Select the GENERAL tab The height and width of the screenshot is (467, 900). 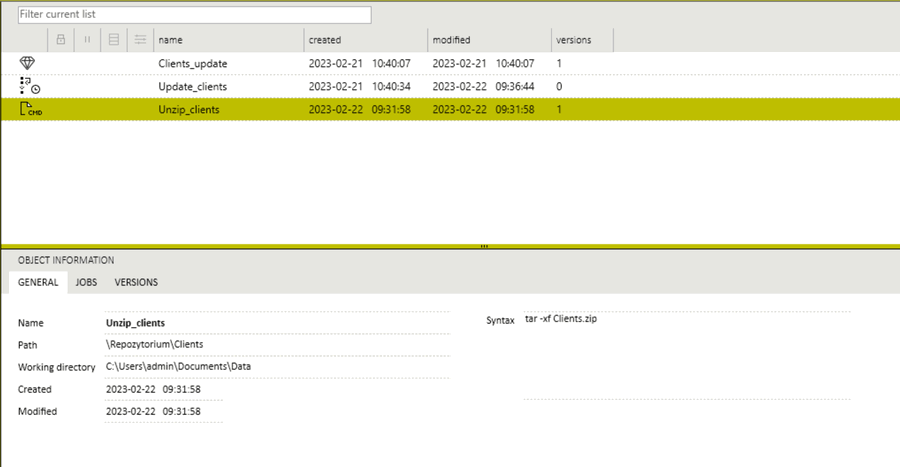pyautogui.click(x=38, y=282)
